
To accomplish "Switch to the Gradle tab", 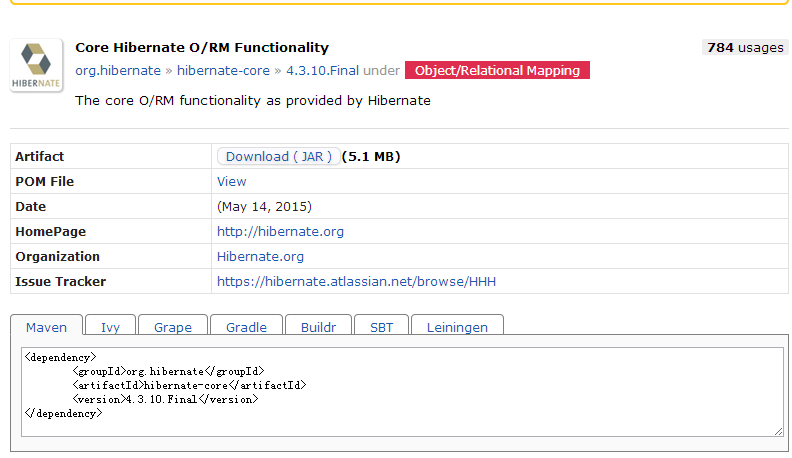I will pyautogui.click(x=246, y=325).
